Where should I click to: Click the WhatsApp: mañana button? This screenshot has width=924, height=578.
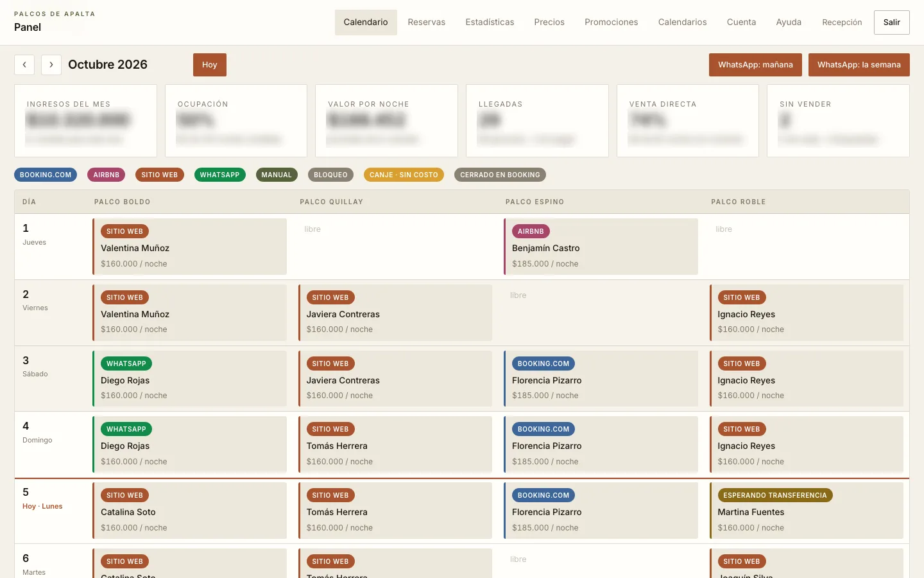755,65
